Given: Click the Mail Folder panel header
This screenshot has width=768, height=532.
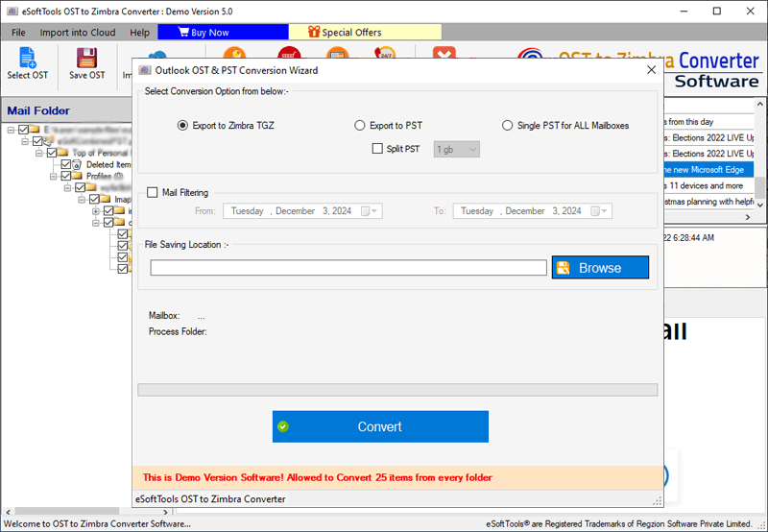Looking at the screenshot, I should click(x=66, y=110).
